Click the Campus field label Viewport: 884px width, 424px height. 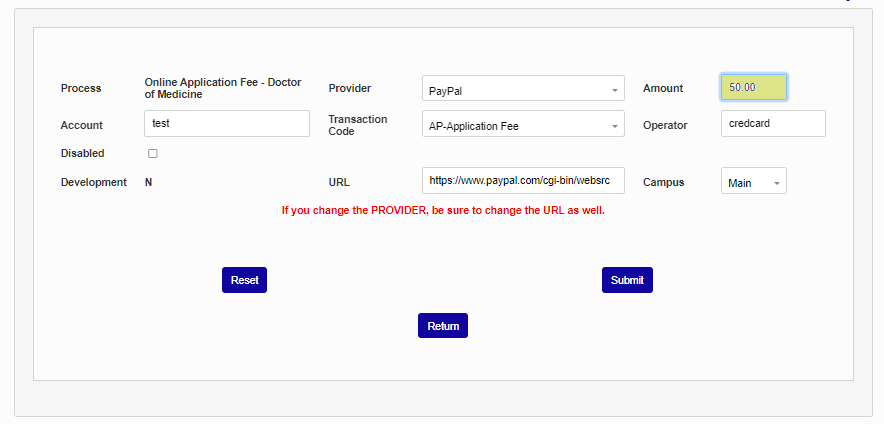663,183
